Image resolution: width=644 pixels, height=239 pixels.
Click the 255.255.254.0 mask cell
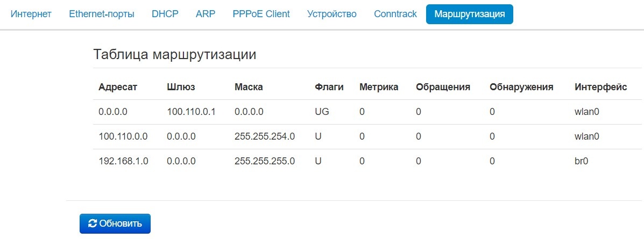[x=265, y=136]
